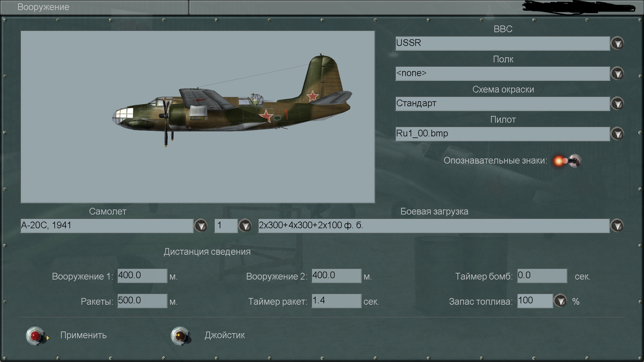Open the aircraft number dropdown arrow
Image resolution: width=644 pixels, height=362 pixels.
coord(245,226)
